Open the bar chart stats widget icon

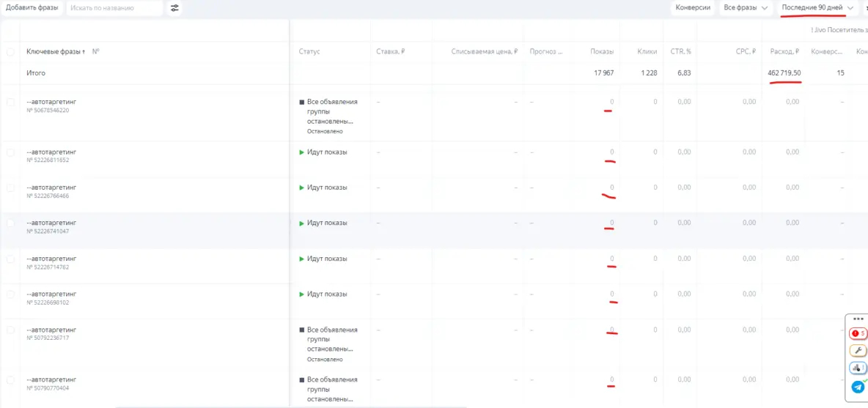pyautogui.click(x=858, y=368)
